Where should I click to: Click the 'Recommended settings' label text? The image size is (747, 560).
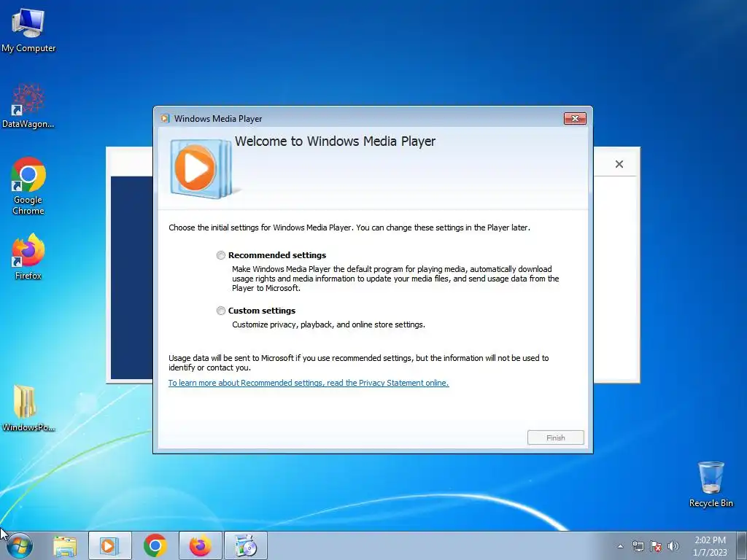[276, 255]
